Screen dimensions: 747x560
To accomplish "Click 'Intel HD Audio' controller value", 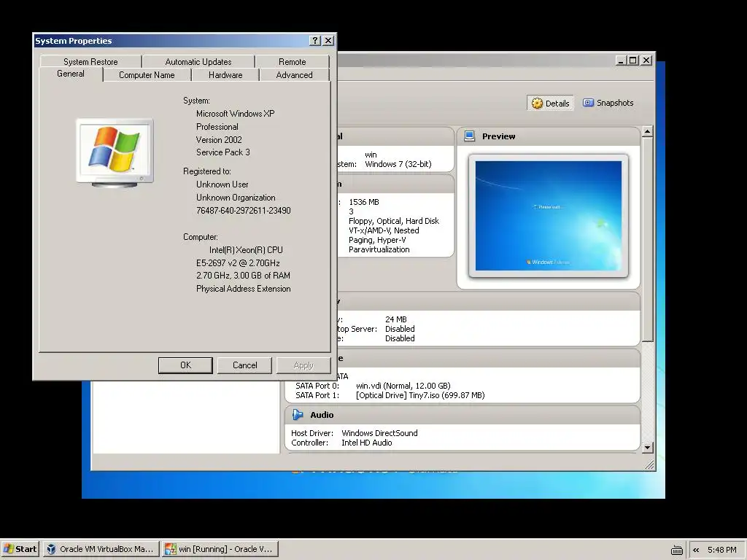I will 367,443.
